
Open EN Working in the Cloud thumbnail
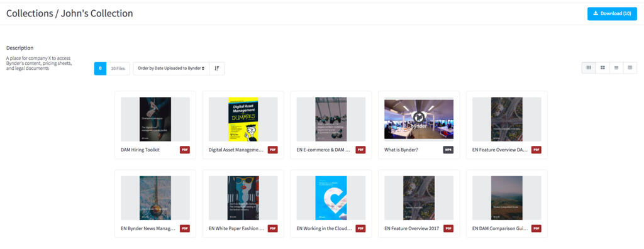click(x=331, y=198)
